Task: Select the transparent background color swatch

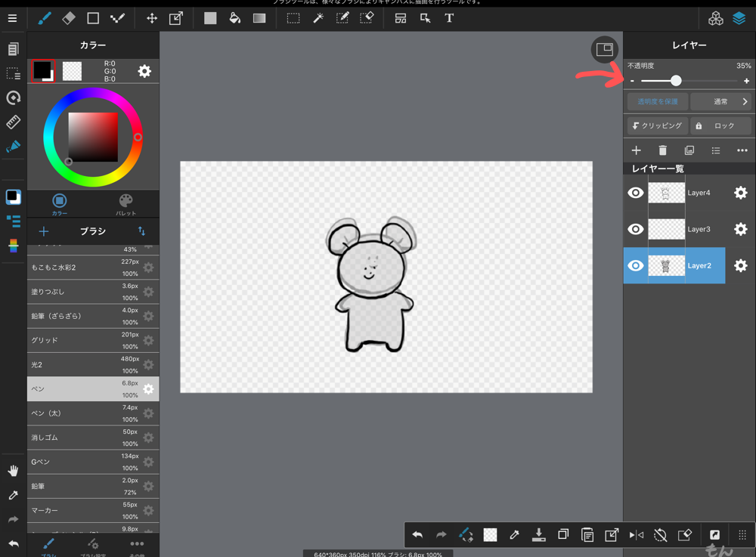Action: [x=72, y=71]
